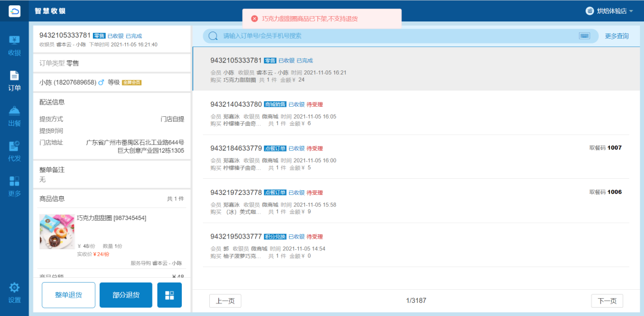
Task: Open 更多查询 advanced search link
Action: pyautogui.click(x=617, y=36)
